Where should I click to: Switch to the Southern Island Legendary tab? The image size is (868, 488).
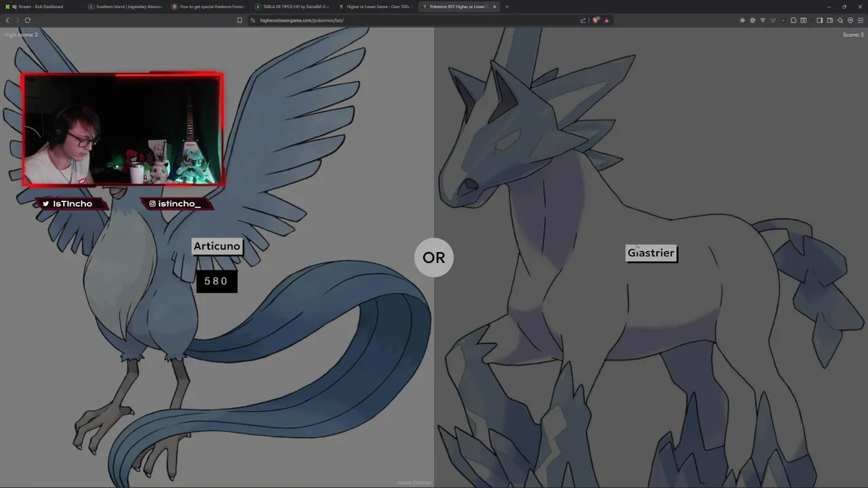pos(125,7)
